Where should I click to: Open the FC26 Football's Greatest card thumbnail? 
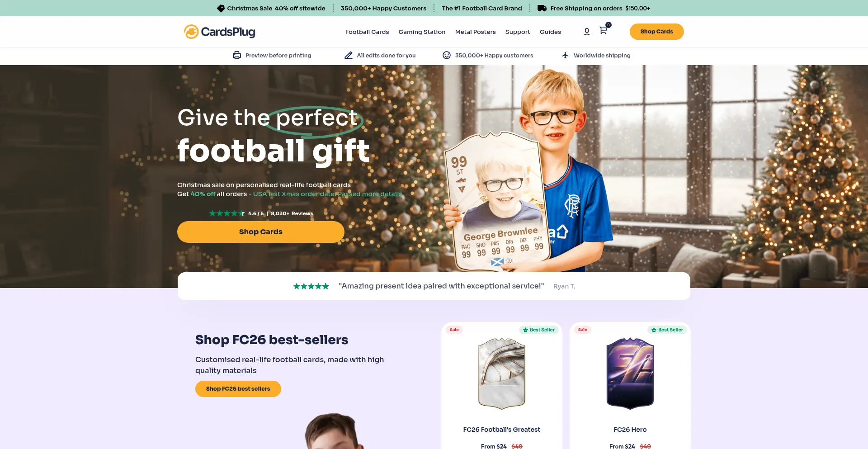[502, 373]
